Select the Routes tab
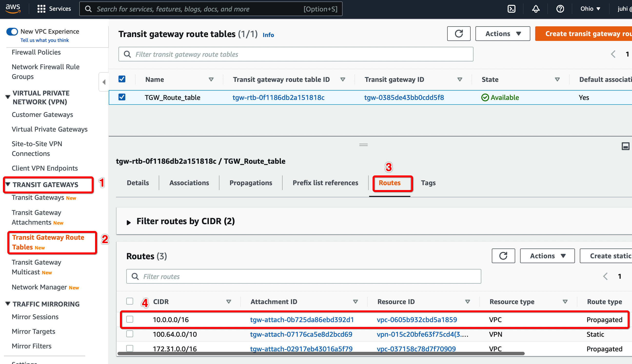The image size is (632, 364). (x=390, y=183)
